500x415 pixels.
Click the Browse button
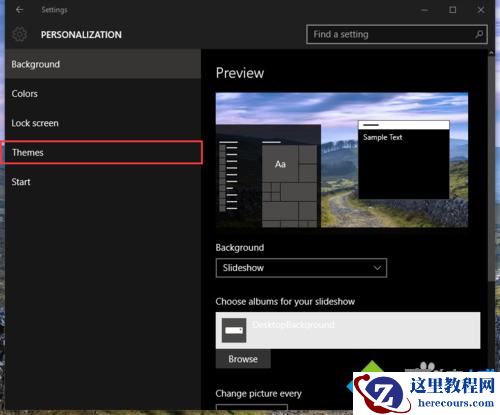(243, 359)
